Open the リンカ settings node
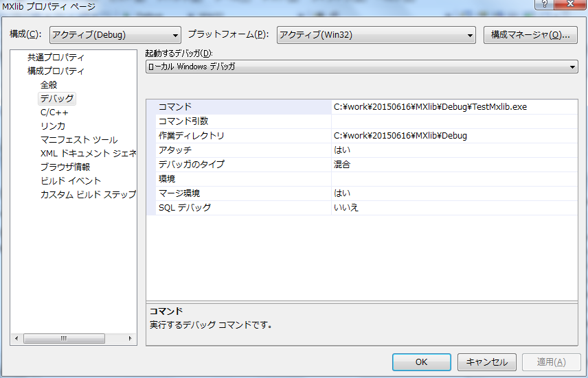 click(x=53, y=126)
